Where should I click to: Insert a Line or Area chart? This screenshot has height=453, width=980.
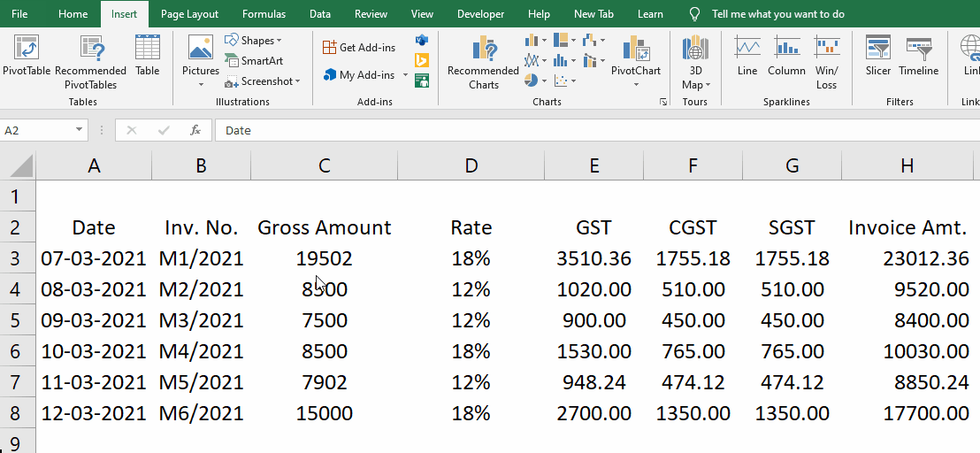click(x=536, y=61)
